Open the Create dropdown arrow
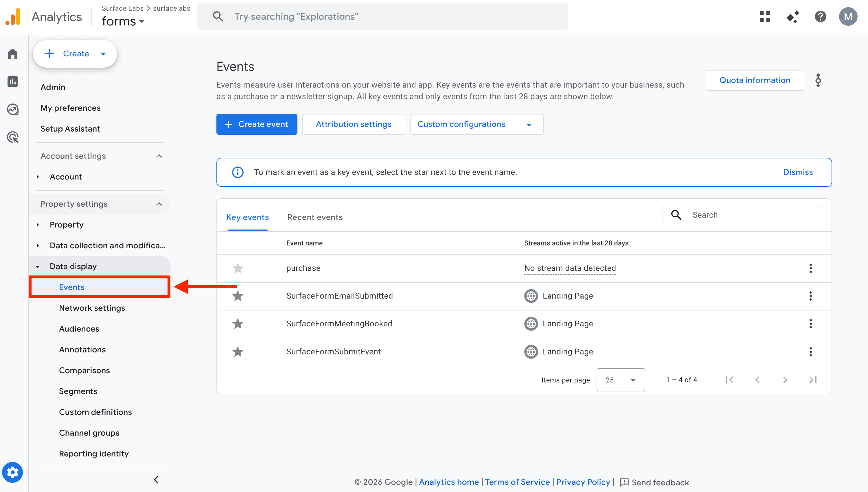This screenshot has height=492, width=868. [x=104, y=54]
